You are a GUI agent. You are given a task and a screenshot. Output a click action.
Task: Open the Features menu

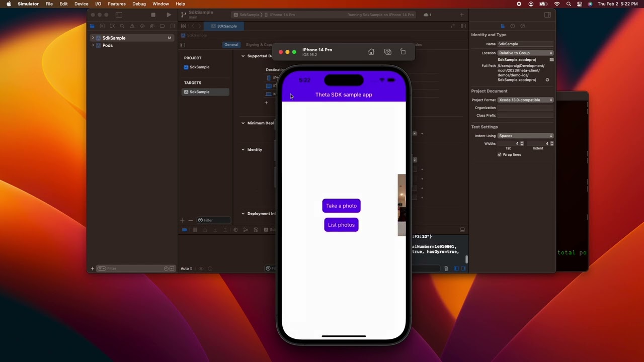116,4
